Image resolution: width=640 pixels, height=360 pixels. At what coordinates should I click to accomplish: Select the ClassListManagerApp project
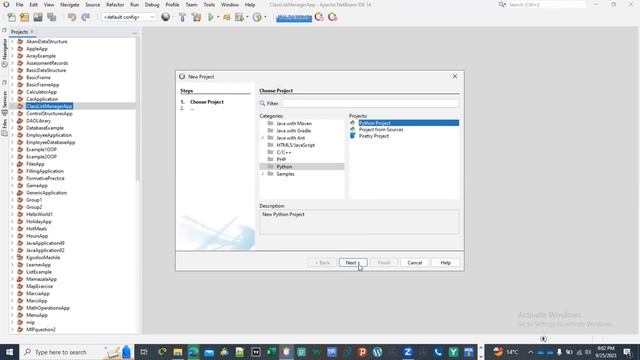tap(49, 106)
